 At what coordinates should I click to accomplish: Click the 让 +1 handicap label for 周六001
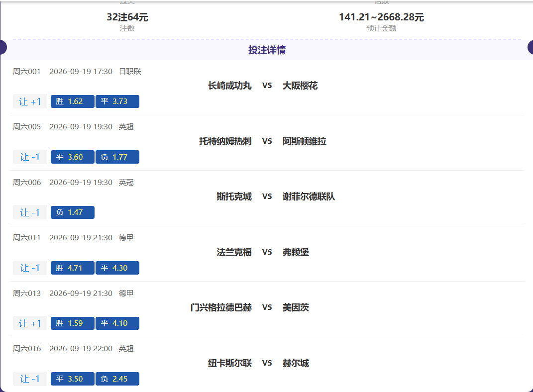(x=30, y=101)
